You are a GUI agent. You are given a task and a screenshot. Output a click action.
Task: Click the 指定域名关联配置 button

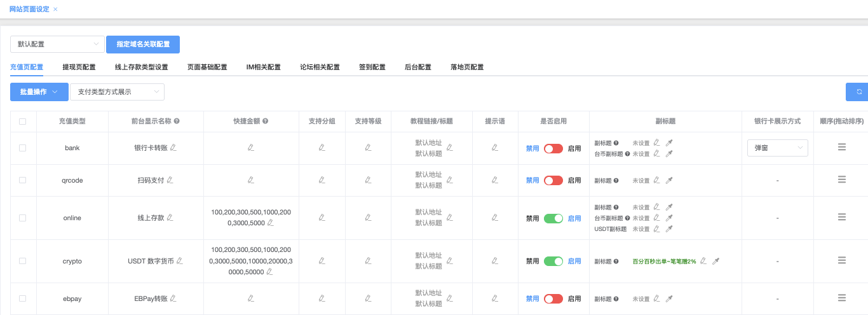pyautogui.click(x=143, y=45)
